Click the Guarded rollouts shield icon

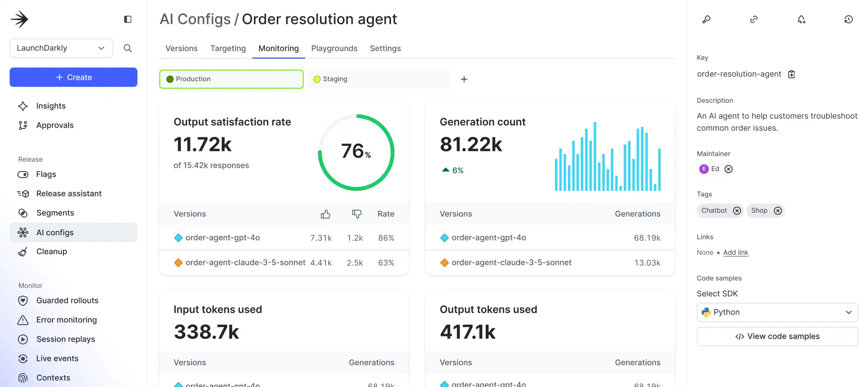pyautogui.click(x=23, y=301)
